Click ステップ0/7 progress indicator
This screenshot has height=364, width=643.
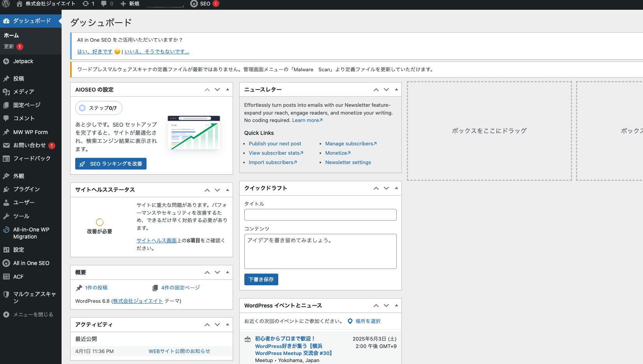99,108
